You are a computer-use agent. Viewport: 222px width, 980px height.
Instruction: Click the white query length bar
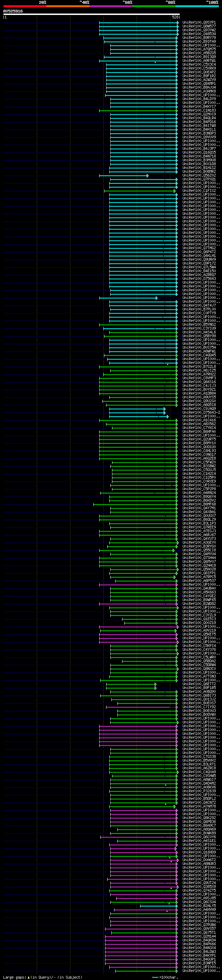point(92,15)
